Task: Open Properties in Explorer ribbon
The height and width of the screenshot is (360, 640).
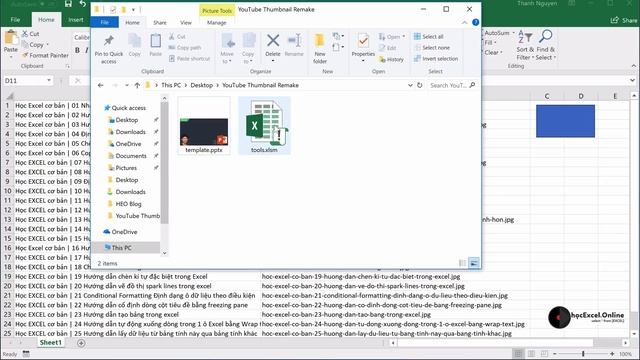Action: coord(363,47)
